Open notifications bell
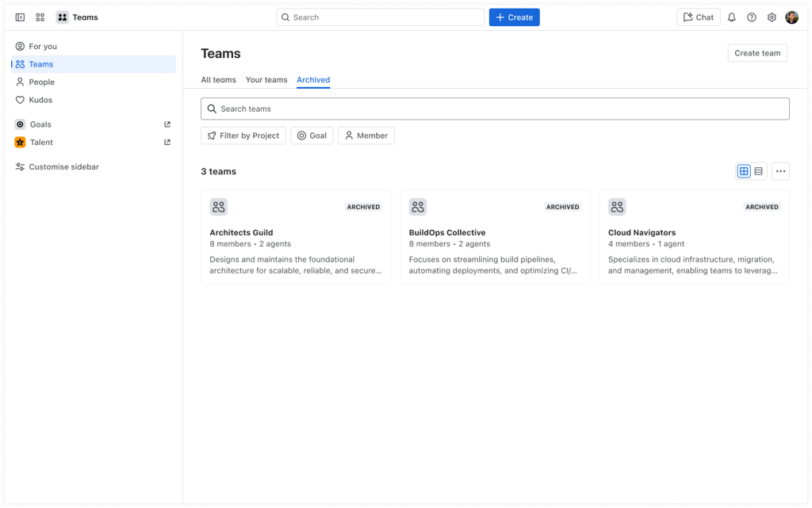Image resolution: width=812 pixels, height=508 pixels. point(731,17)
